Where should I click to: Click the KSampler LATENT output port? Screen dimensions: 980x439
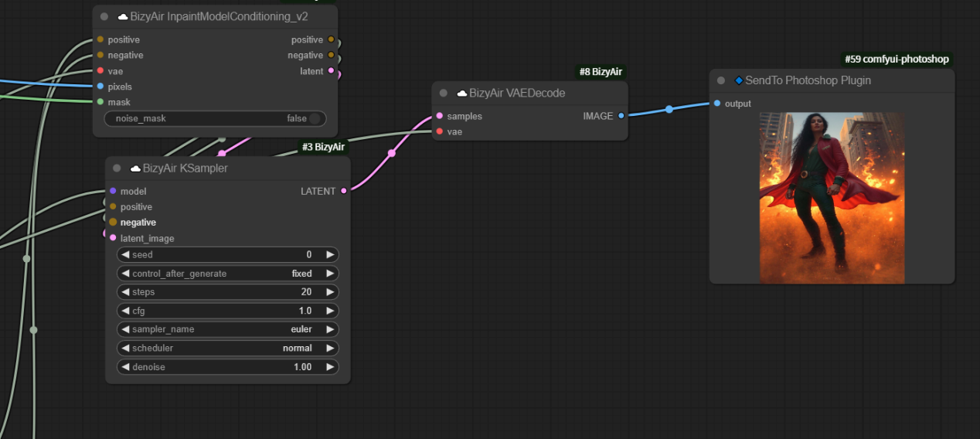pos(344,191)
